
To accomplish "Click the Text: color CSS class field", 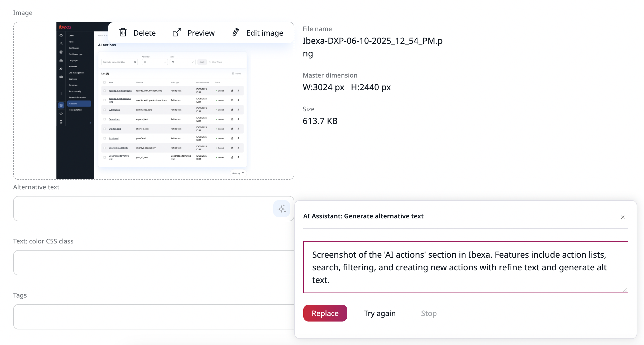I will [153, 263].
